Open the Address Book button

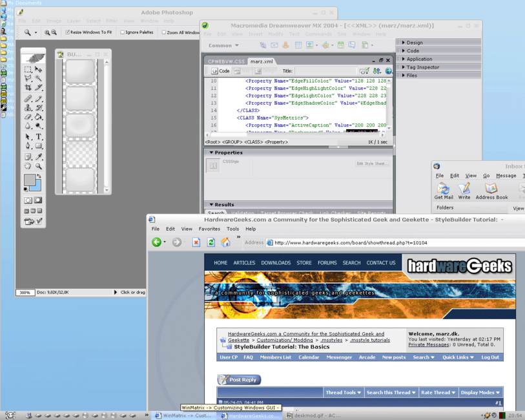tap(492, 191)
